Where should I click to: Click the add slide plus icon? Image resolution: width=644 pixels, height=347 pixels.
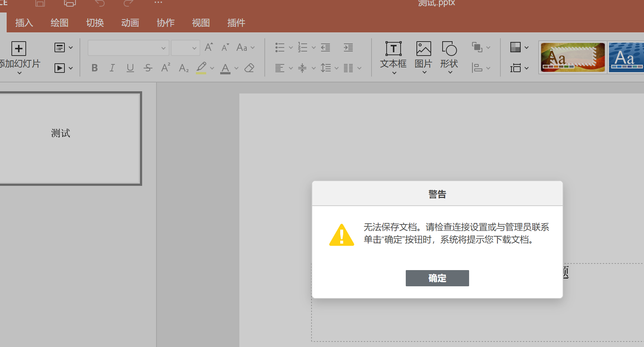coord(19,49)
